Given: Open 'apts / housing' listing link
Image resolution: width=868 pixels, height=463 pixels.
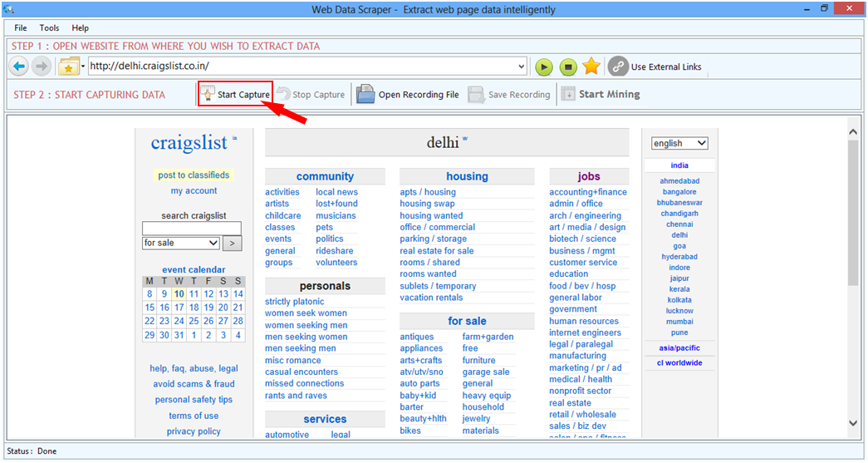Looking at the screenshot, I should (x=428, y=192).
